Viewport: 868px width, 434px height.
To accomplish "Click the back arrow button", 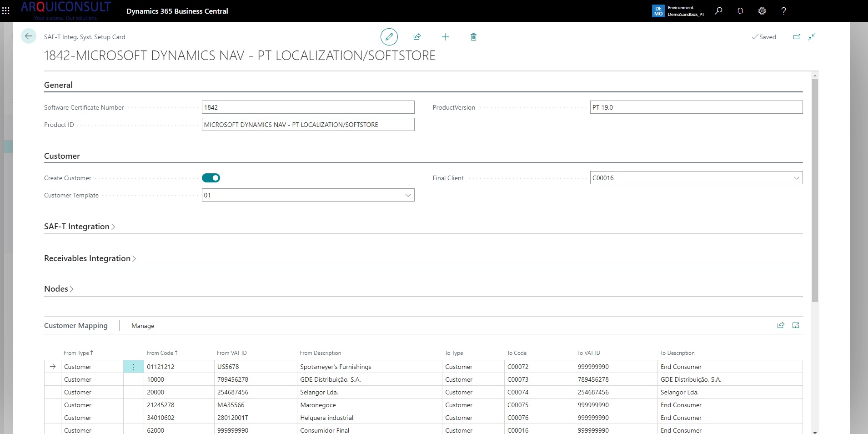I will (x=29, y=36).
